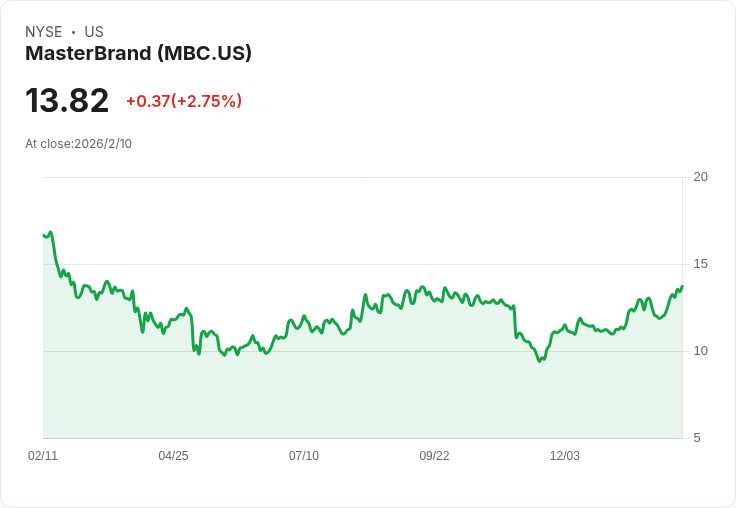736x508 pixels.
Task: Click the highest peak of the price line
Action: [49, 233]
